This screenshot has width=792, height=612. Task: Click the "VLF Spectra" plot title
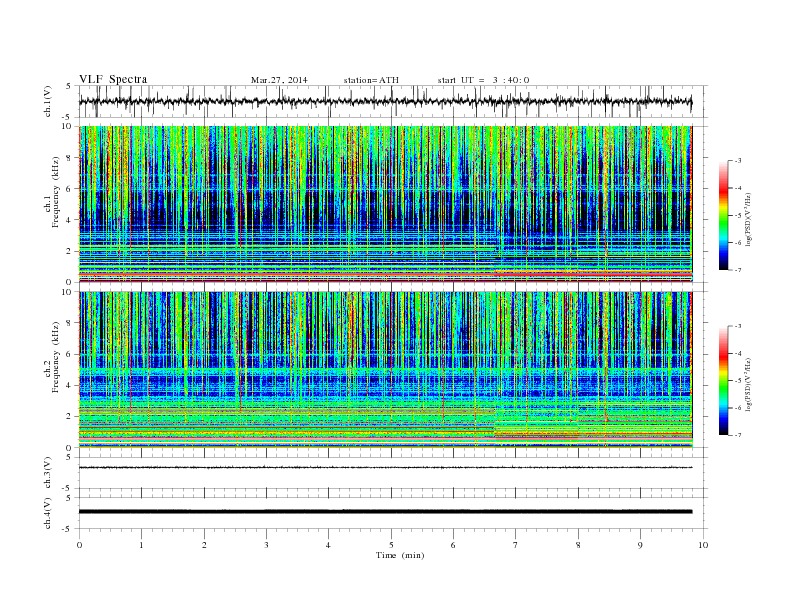[113, 79]
